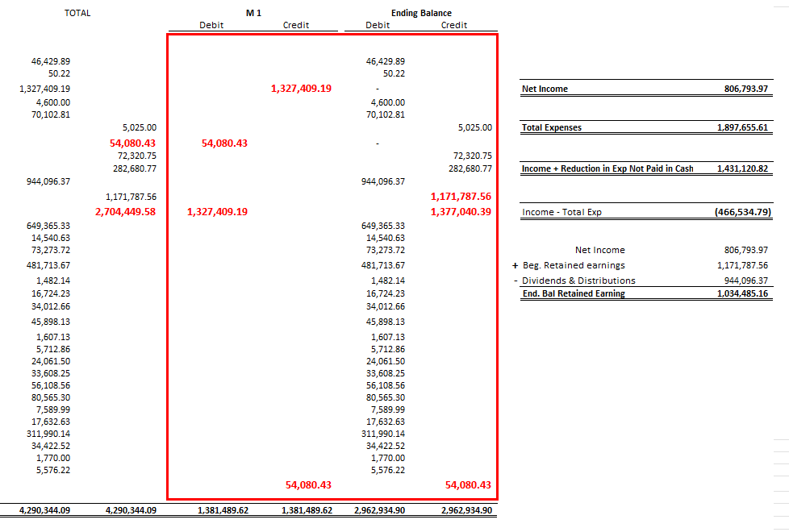Image resolution: width=789 pixels, height=532 pixels.
Task: Select 34,012.66 in the TOTAL column
Action: pos(51,307)
